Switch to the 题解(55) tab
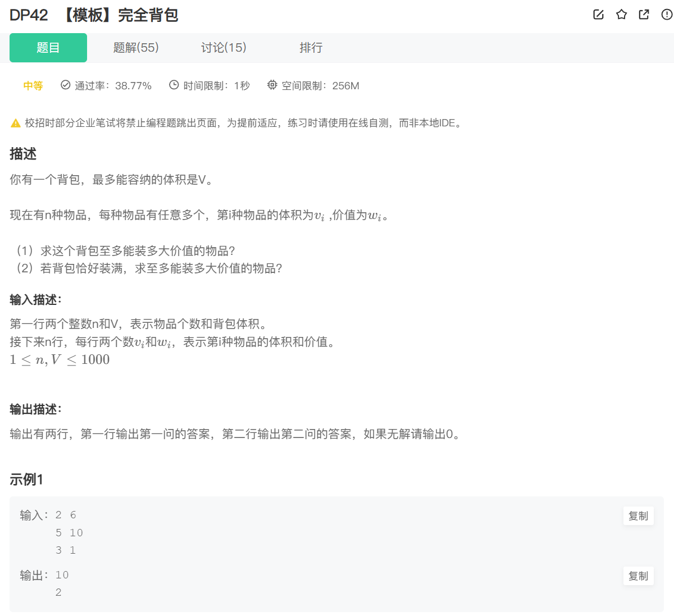This screenshot has height=616, width=674. pyautogui.click(x=136, y=48)
